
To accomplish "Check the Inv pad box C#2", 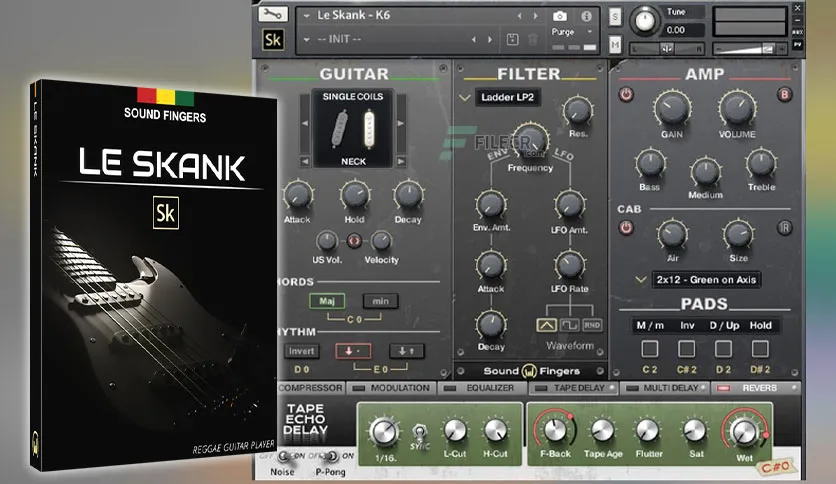I will 686,349.
